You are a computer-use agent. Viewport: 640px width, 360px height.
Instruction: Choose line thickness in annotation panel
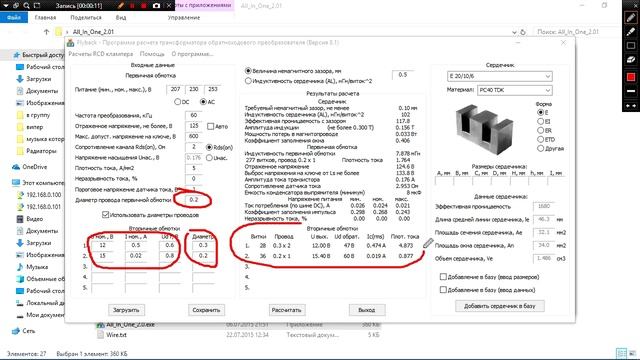pos(631,91)
